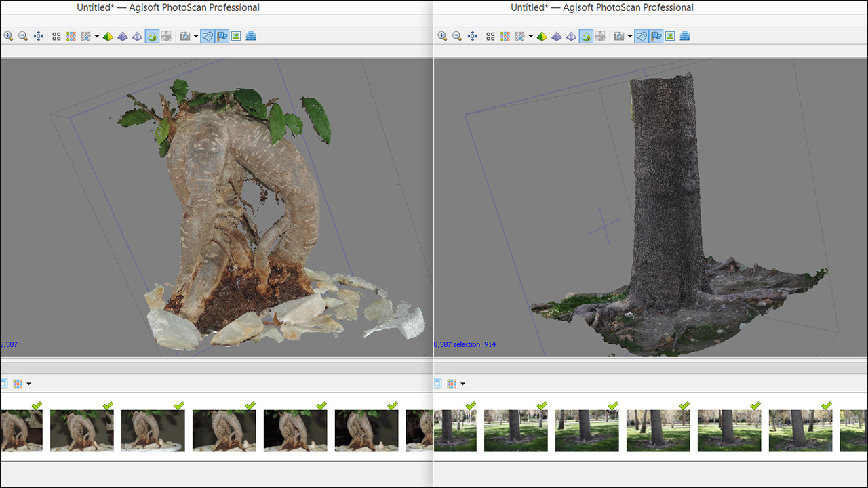Click the tiled model grid icon in bonsai window
The image size is (868, 488).
click(x=166, y=37)
